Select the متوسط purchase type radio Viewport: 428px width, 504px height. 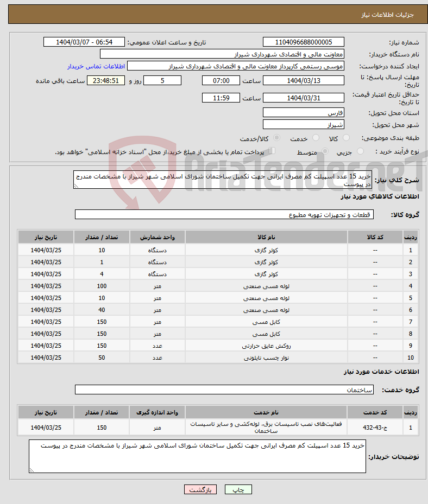click(325, 151)
